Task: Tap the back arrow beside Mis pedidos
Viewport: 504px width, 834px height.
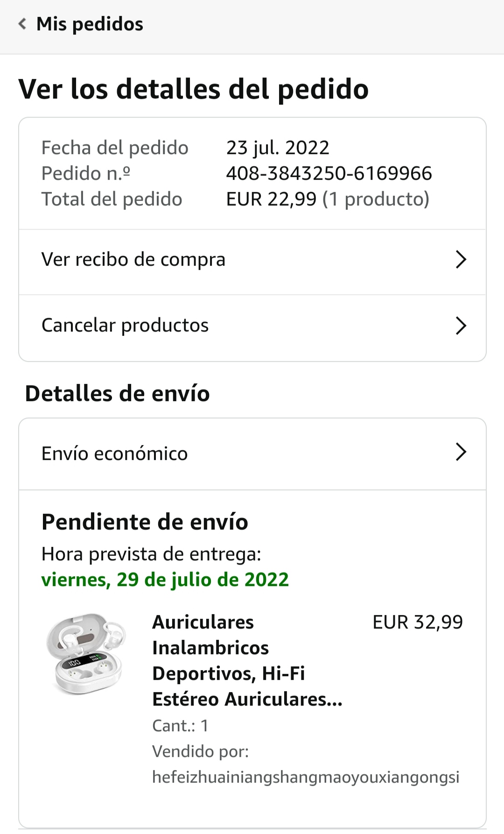Action: click(x=22, y=24)
